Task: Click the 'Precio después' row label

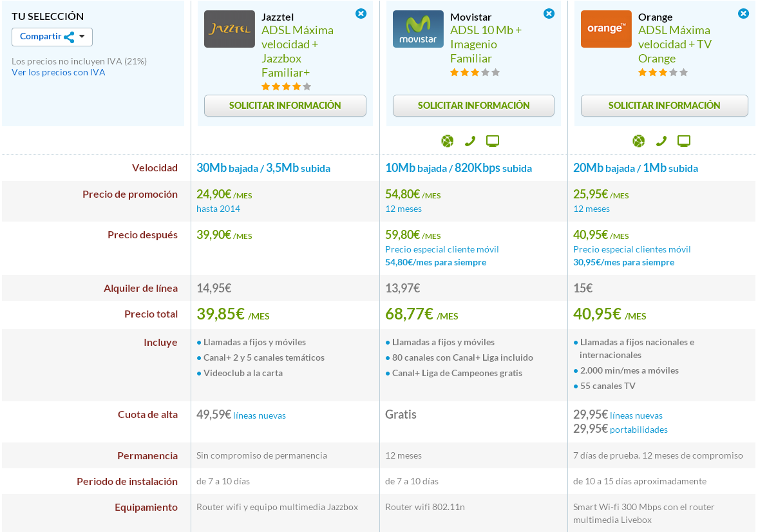Action: 142,235
